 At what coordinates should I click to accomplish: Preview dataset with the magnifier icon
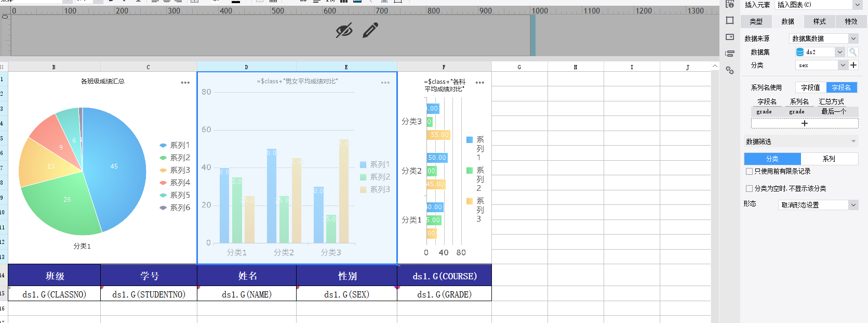pos(852,52)
